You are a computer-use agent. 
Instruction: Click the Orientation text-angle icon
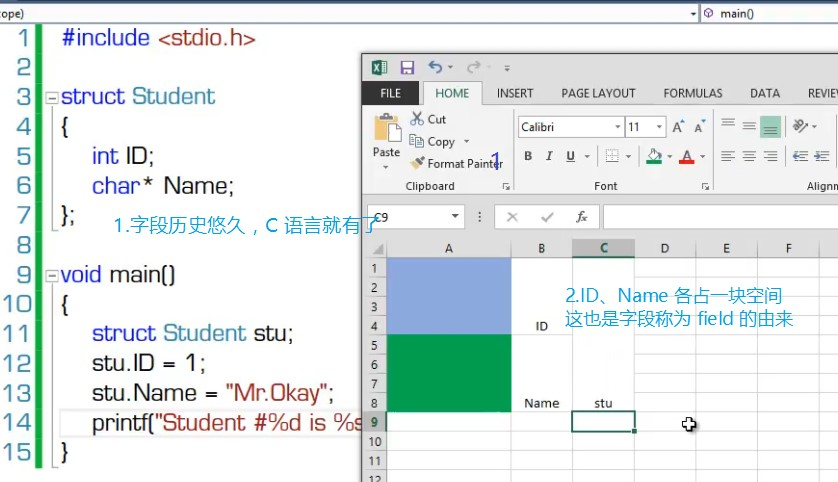(800, 126)
